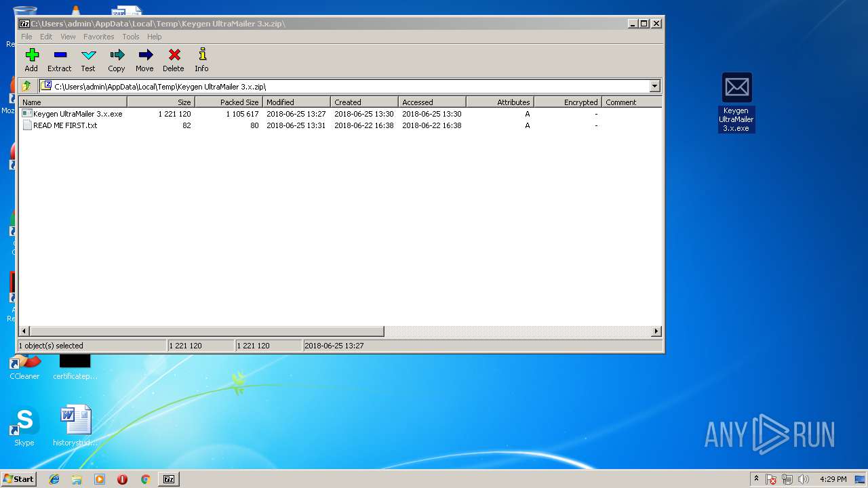Open the File menu
868x488 pixels.
(26, 37)
